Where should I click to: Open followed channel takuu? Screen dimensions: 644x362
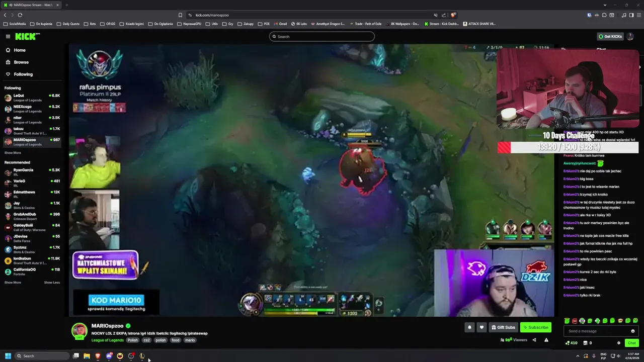(x=31, y=130)
